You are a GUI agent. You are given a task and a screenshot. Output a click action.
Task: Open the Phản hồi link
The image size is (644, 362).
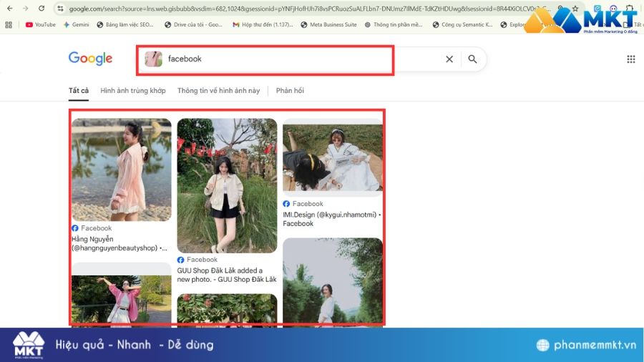290,91
